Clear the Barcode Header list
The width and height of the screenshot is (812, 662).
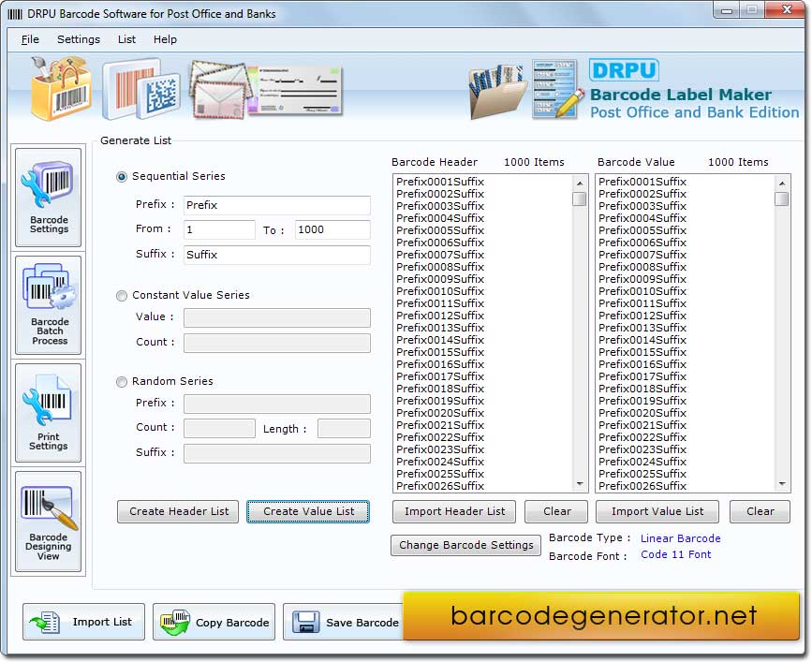pyautogui.click(x=556, y=511)
